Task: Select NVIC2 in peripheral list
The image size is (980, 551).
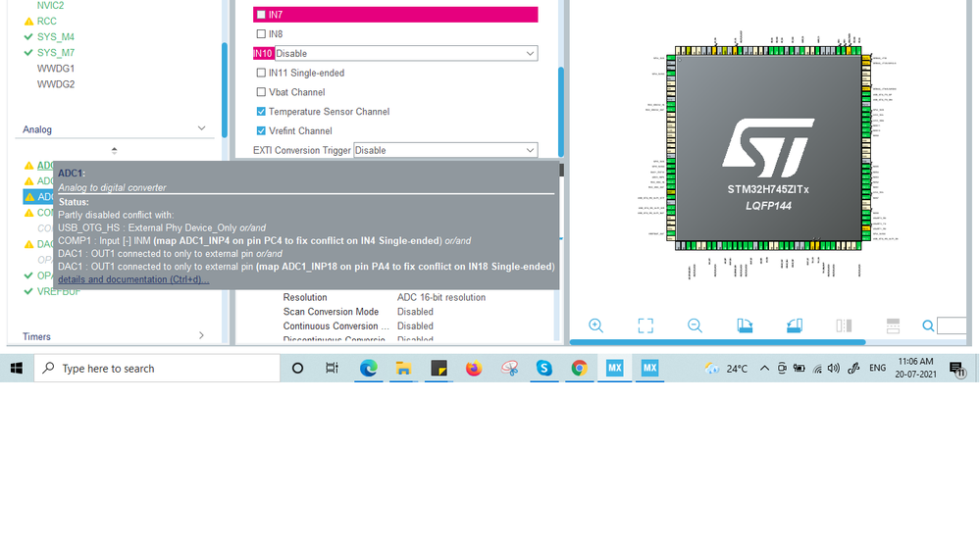Action: [x=50, y=5]
